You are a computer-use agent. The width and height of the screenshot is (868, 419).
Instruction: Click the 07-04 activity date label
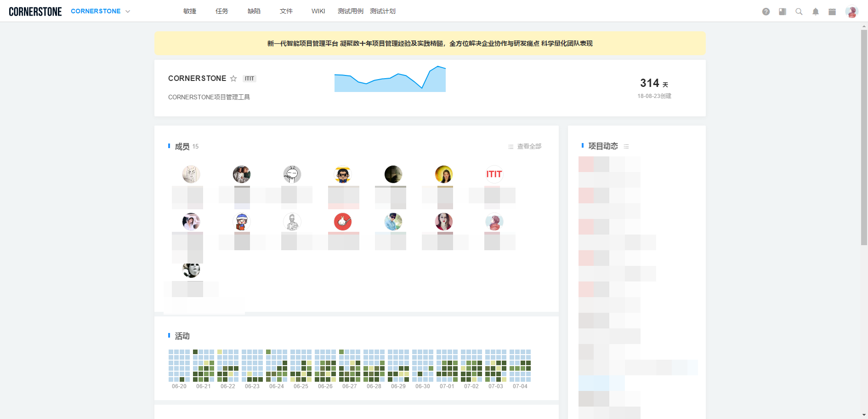click(520, 386)
